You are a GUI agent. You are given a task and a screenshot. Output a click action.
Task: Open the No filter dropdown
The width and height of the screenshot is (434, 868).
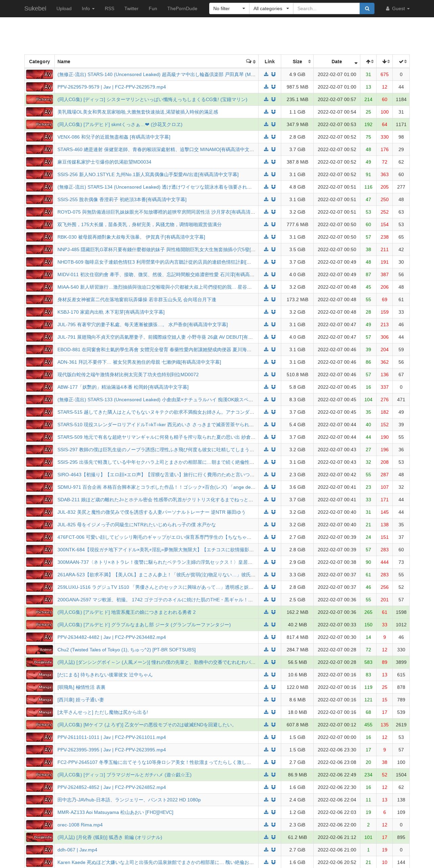click(x=229, y=8)
